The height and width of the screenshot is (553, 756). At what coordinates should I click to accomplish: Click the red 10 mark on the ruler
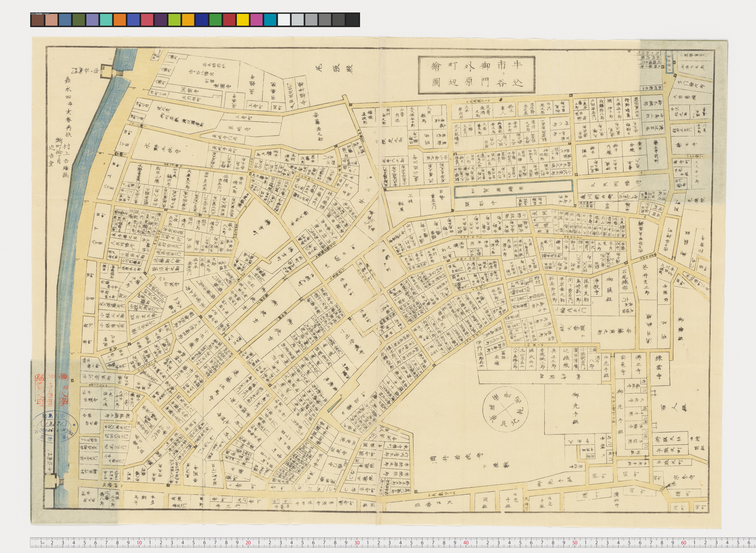pyautogui.click(x=139, y=543)
